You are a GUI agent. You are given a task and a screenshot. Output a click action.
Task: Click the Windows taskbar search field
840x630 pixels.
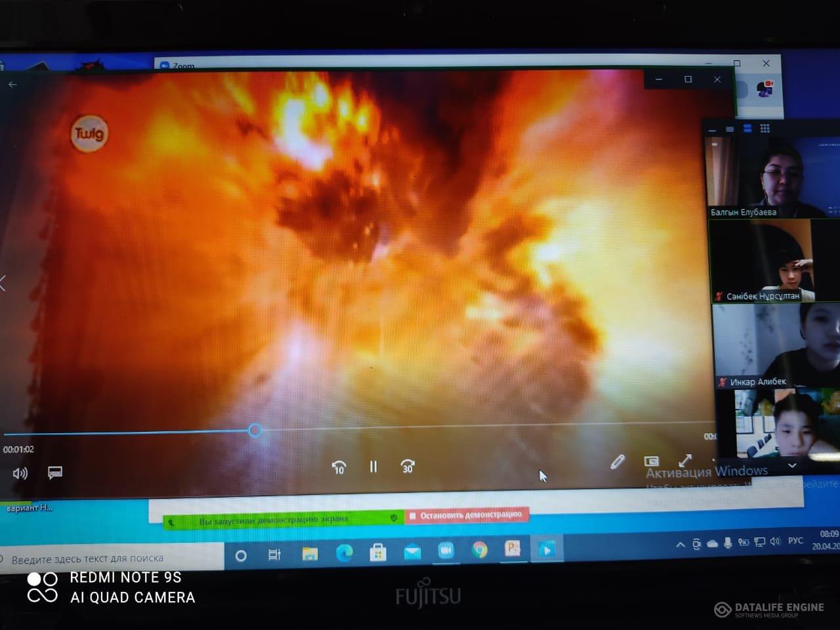tap(112, 558)
